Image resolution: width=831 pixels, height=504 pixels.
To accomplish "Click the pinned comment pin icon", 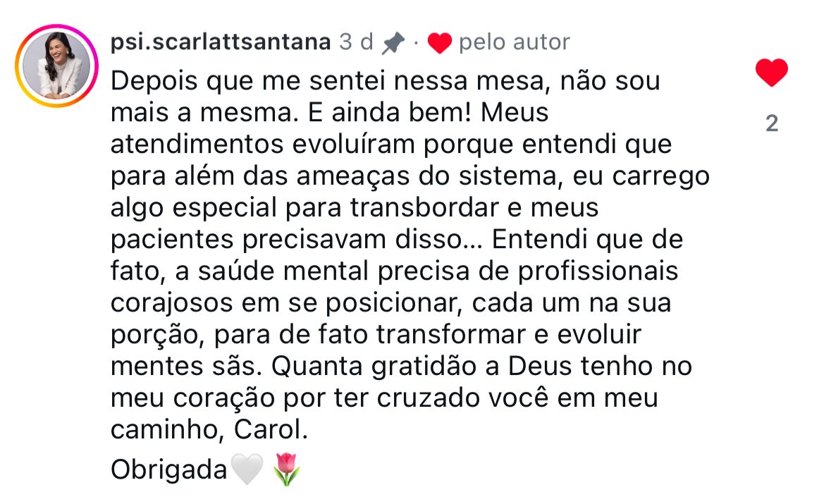I will pos(393,43).
